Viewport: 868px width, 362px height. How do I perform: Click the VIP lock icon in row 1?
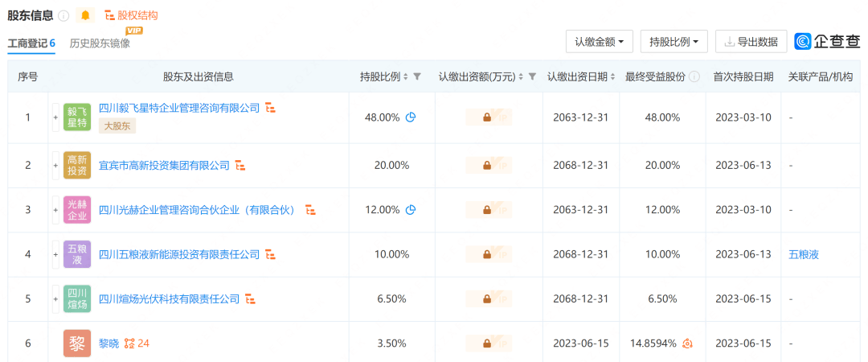click(x=489, y=117)
